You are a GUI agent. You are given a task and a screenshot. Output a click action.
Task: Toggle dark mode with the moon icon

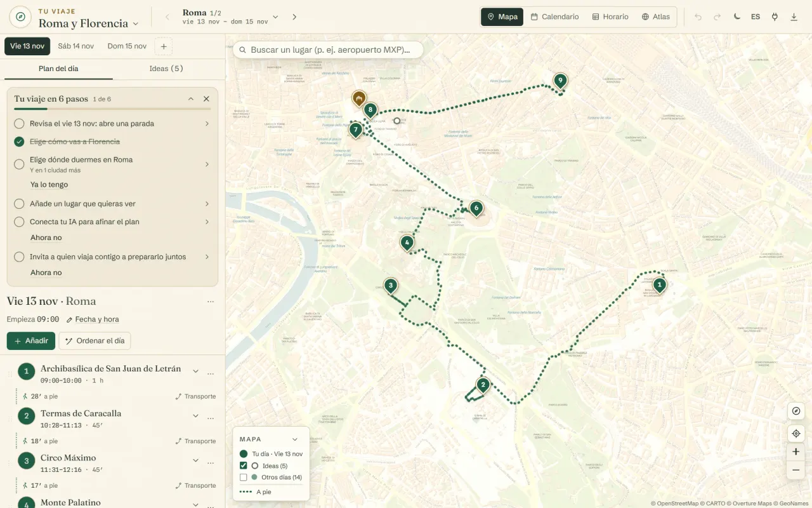[737, 17]
